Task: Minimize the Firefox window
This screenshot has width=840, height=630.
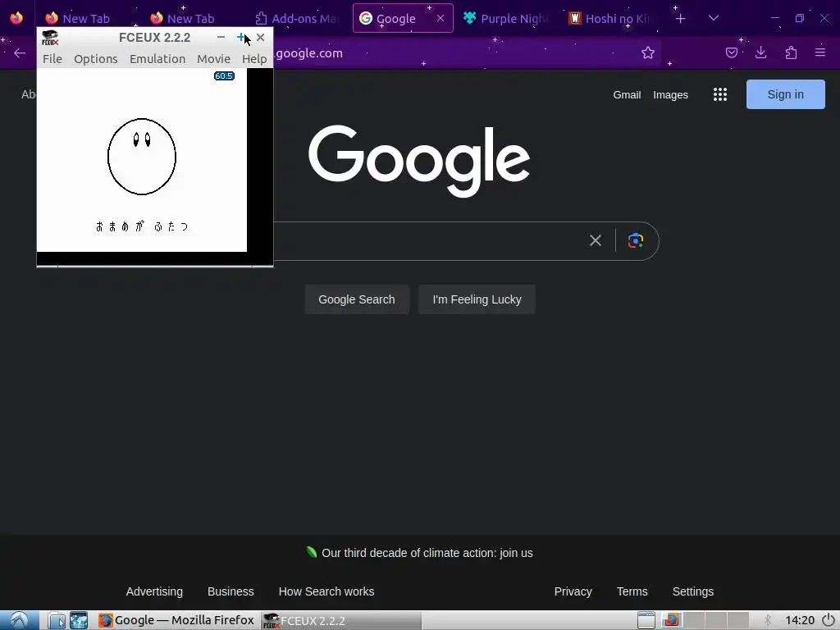Action: pos(774,18)
